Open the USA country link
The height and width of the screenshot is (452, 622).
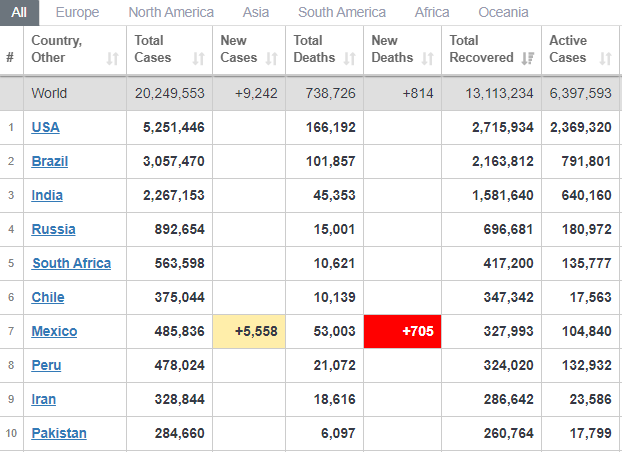[x=45, y=127]
